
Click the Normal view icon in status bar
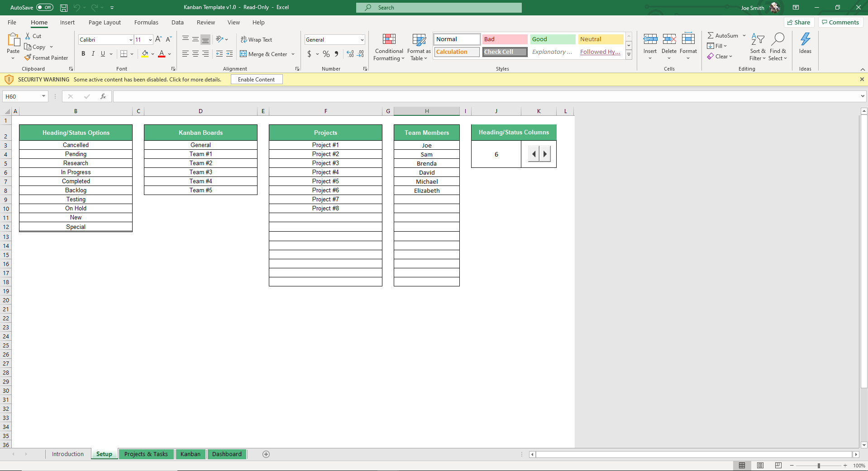[742, 466]
